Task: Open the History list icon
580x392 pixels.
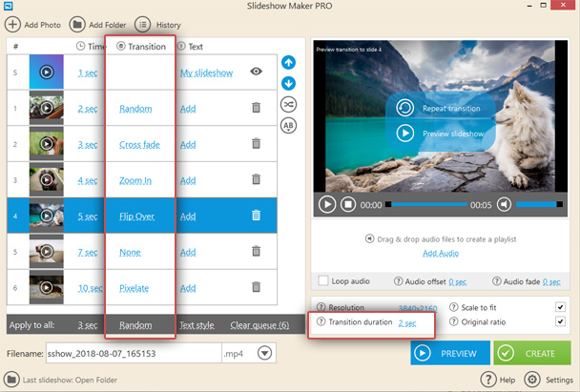Action: [x=142, y=25]
